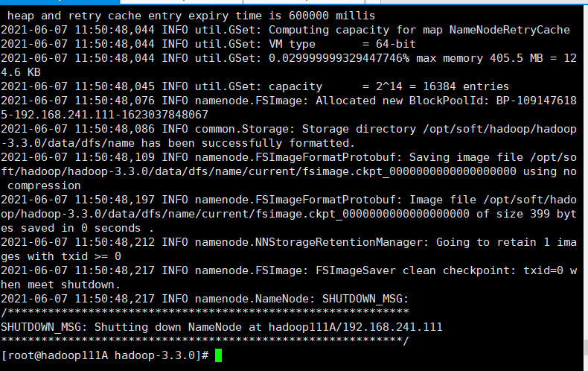Click the '64-bit' VM type value

[x=396, y=44]
